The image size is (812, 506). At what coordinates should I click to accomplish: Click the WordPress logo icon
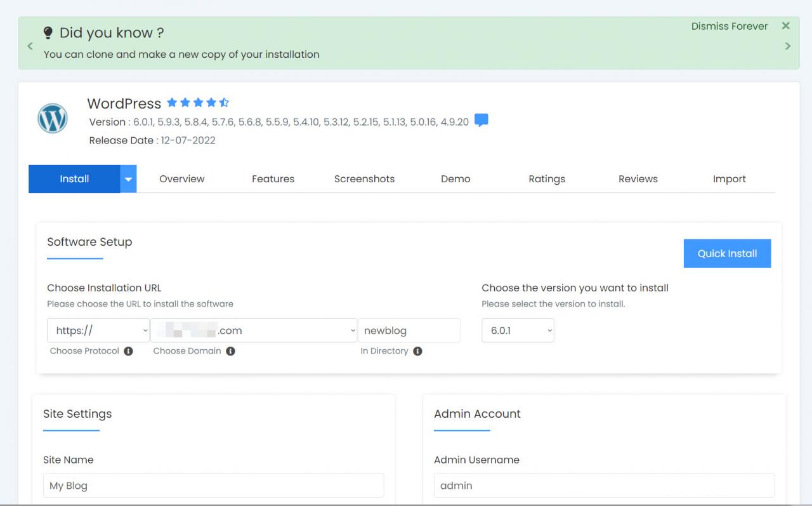click(x=53, y=118)
